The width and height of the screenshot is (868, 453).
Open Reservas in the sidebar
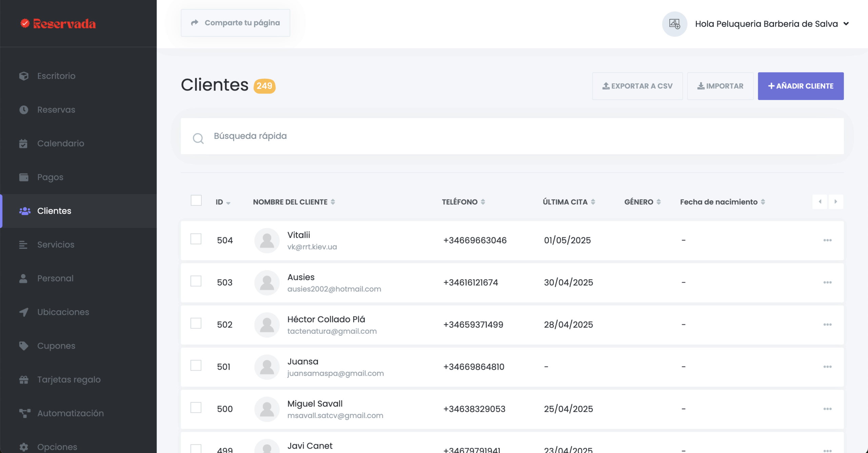[56, 110]
